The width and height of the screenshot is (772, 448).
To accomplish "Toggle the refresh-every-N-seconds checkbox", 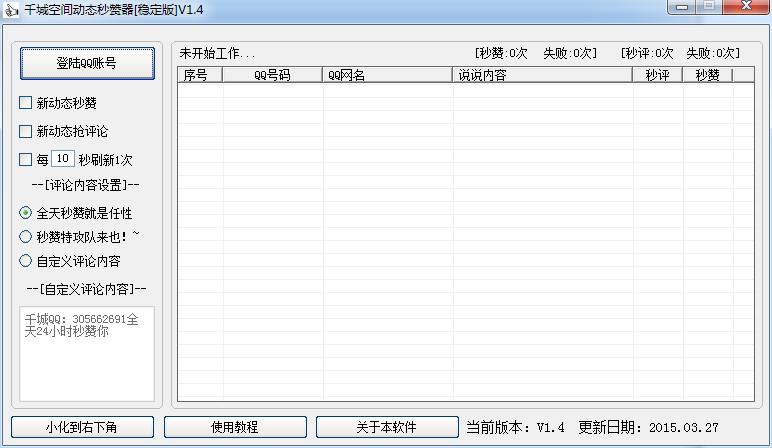I will click(x=26, y=159).
